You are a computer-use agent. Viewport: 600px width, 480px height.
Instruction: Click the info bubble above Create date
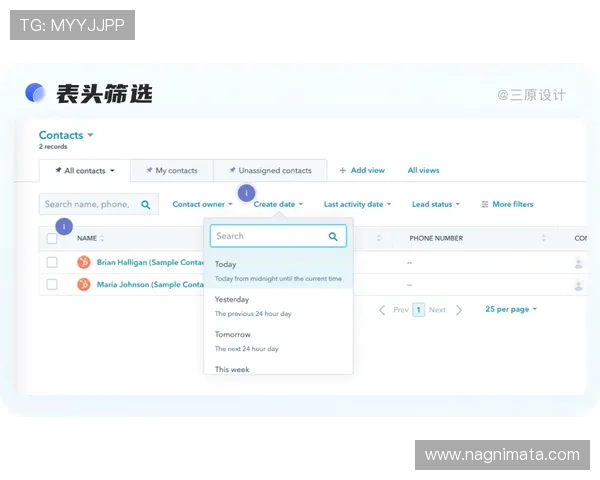pos(246,193)
